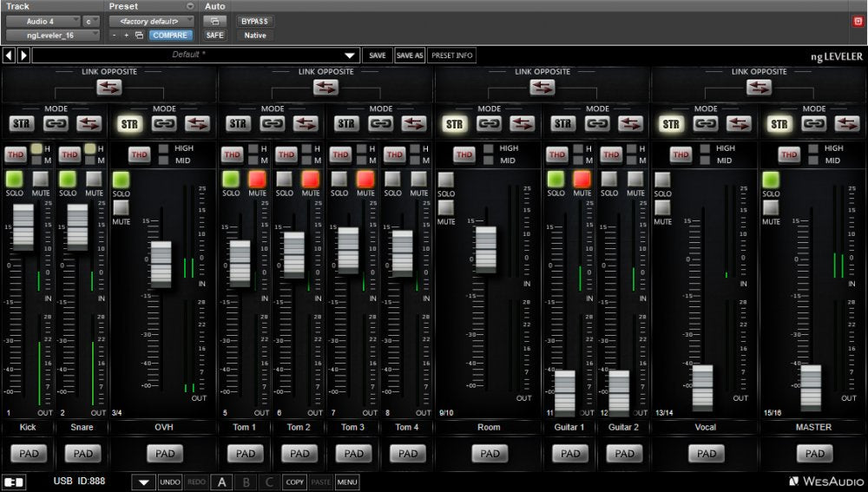868x492 pixels.
Task: Select the chain link mode icon for OVH
Action: click(x=164, y=124)
